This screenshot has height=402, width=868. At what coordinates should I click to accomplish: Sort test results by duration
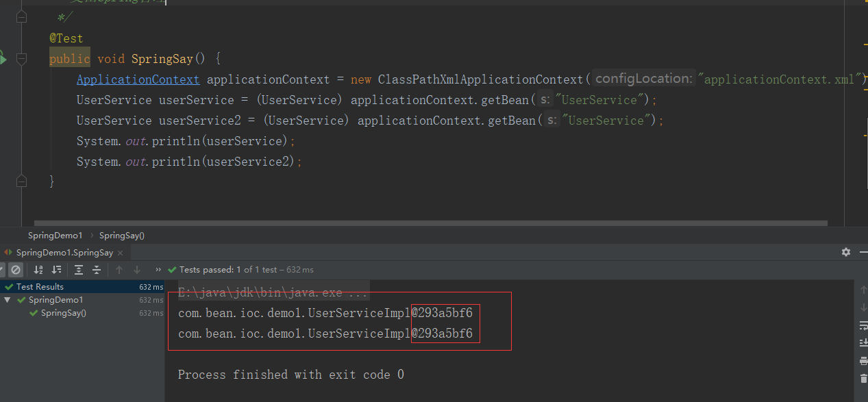click(57, 270)
